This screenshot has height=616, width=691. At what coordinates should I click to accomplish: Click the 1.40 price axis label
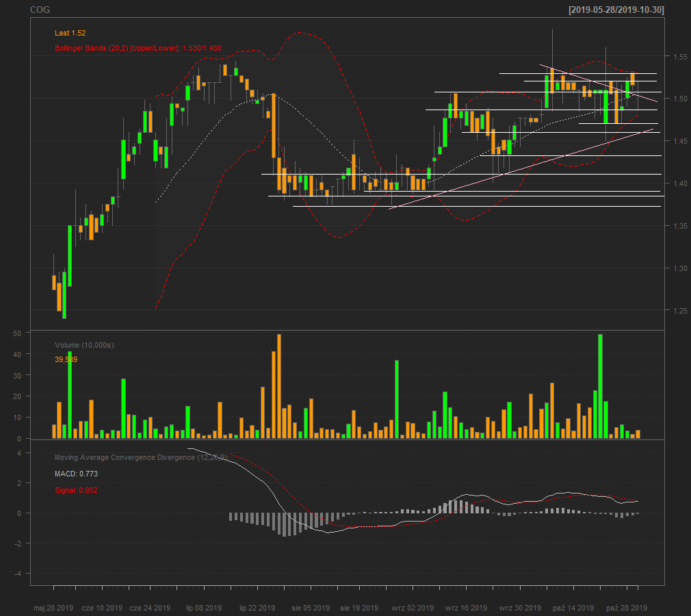681,183
